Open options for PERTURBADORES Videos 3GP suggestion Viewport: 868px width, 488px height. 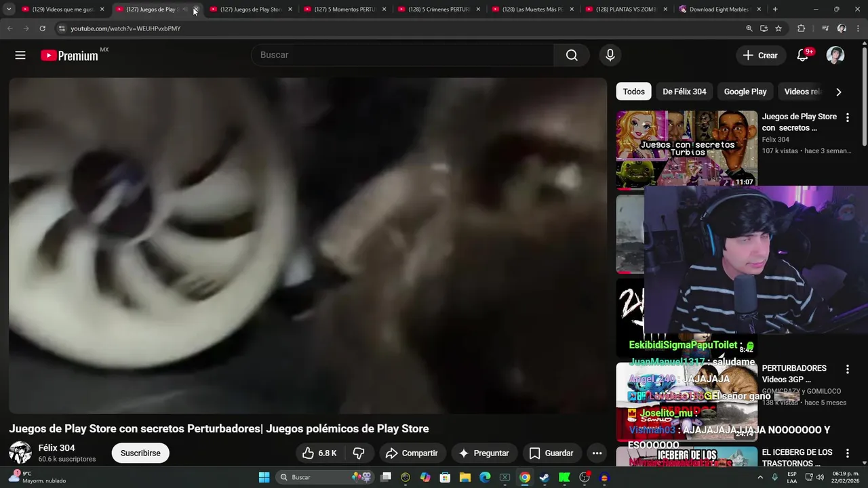click(847, 369)
